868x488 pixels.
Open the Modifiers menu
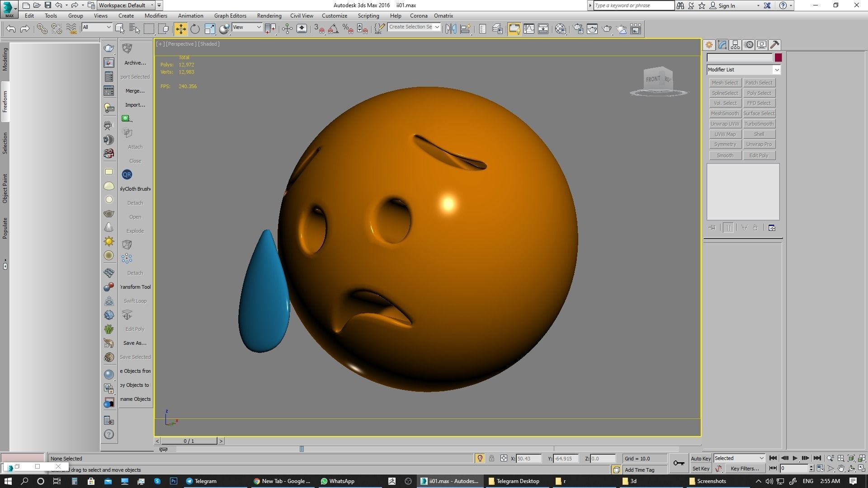click(156, 16)
